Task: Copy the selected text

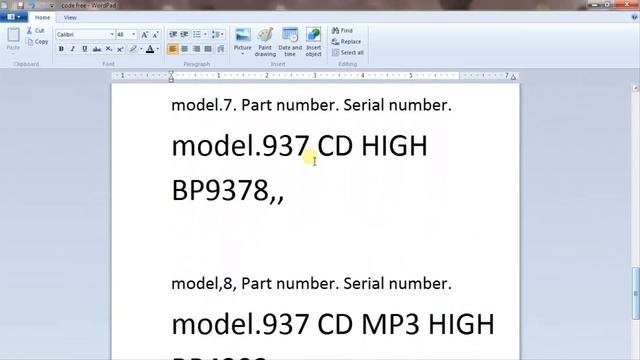Action: 37,42
